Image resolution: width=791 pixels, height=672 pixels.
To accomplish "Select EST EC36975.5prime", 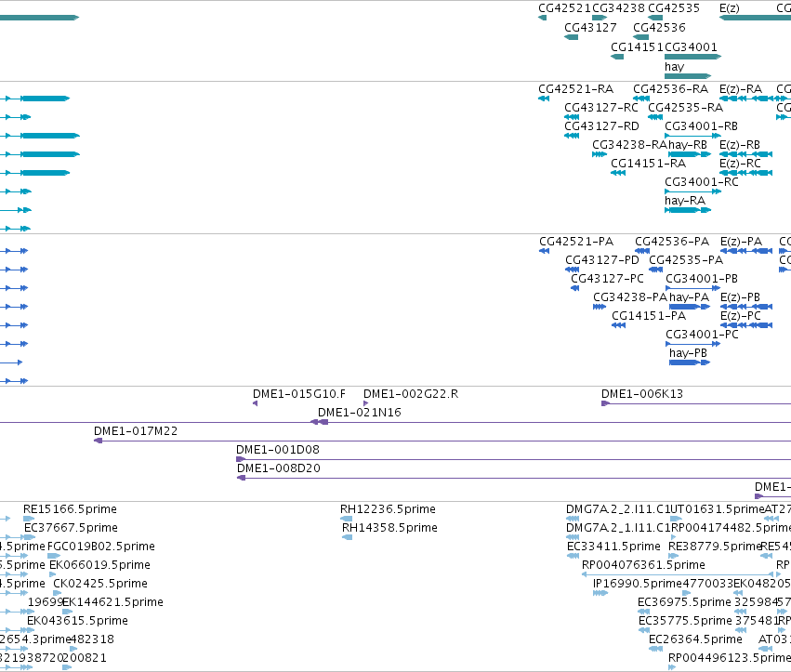I will [x=684, y=602].
